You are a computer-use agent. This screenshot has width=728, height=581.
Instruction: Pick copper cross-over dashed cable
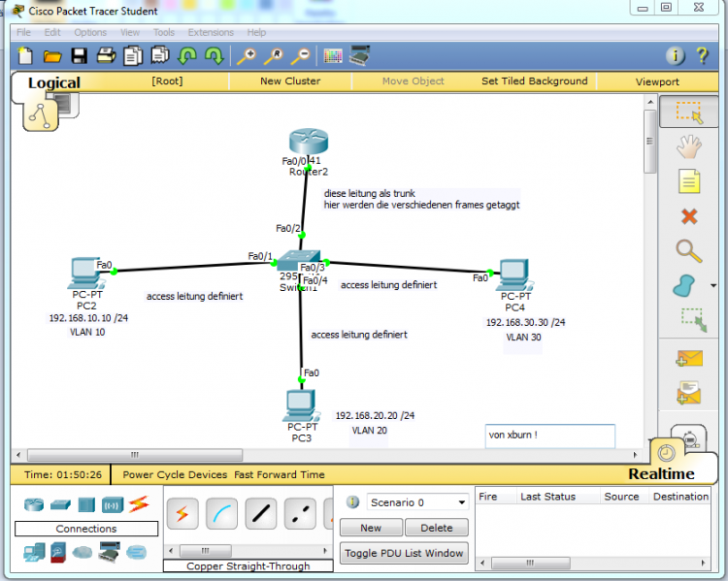coord(300,514)
